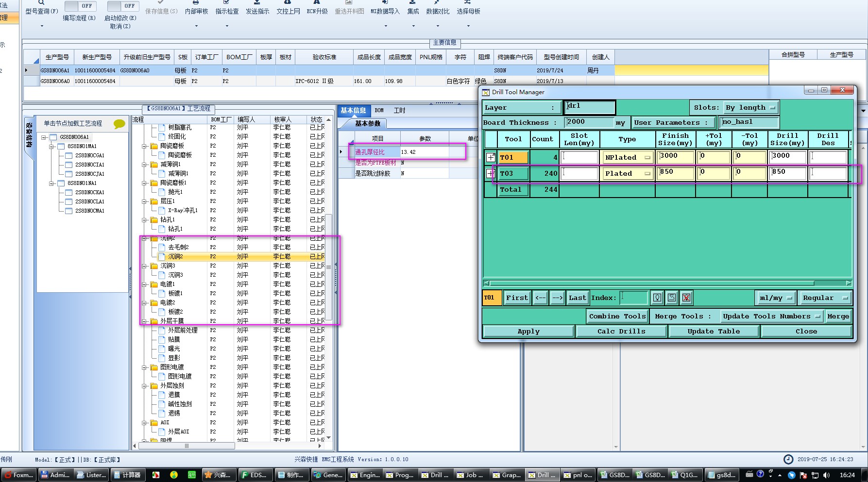This screenshot has height=482, width=868.
Task: Click the red X delete icon beside Index
Action: [686, 298]
